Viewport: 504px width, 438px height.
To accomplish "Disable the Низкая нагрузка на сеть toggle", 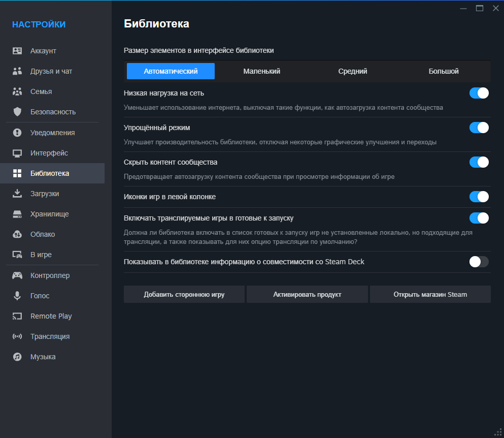I will (x=479, y=93).
